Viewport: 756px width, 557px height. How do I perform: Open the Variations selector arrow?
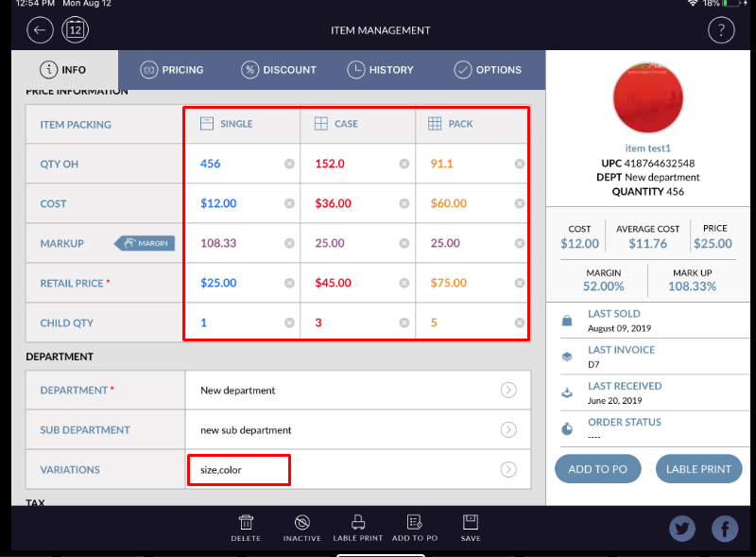(x=508, y=469)
